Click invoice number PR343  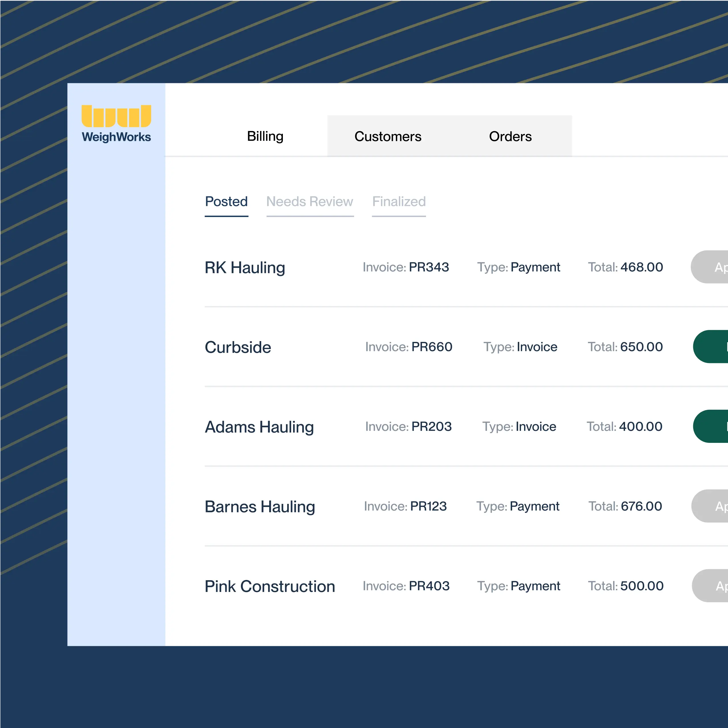(x=429, y=267)
